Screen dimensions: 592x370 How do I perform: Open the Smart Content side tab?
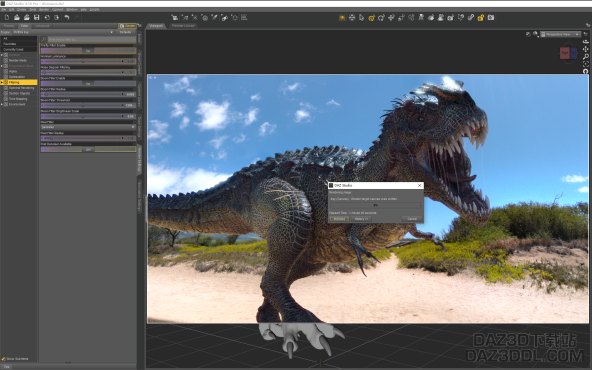click(x=139, y=62)
